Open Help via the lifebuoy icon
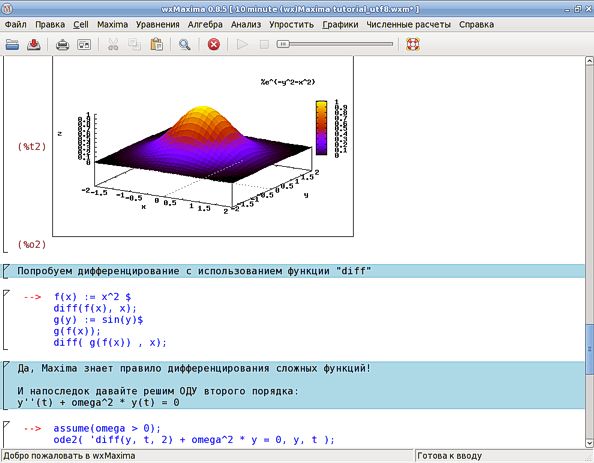 point(413,45)
